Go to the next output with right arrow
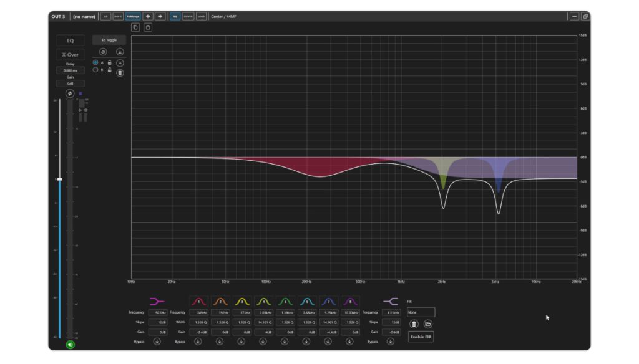The width and height of the screenshot is (639, 364). pos(160,16)
